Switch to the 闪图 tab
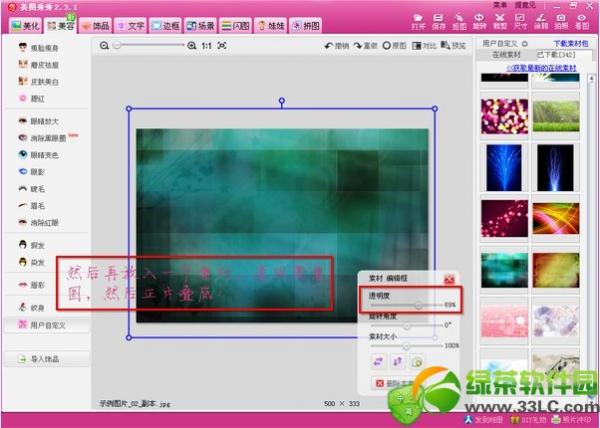This screenshot has height=428, width=600. click(x=236, y=26)
